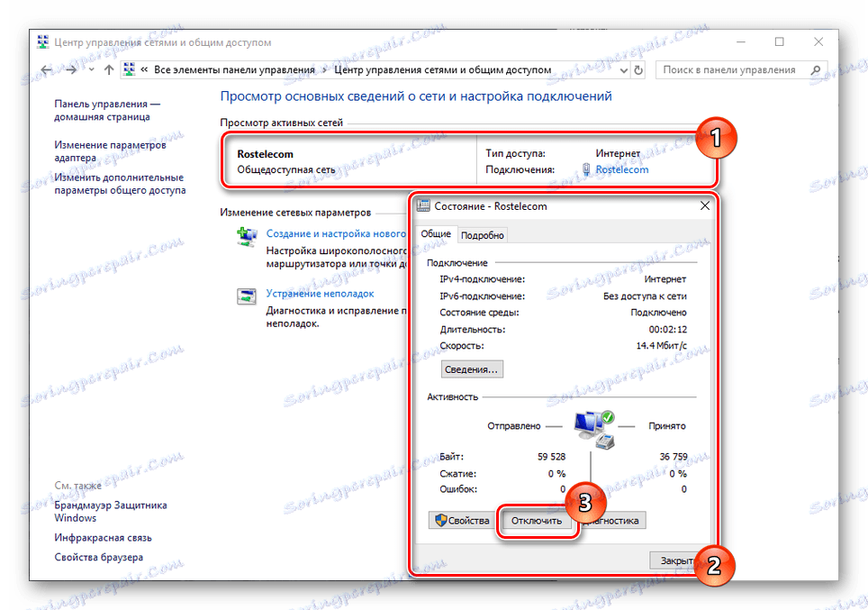The image size is (868, 610).
Task: Click the breadcrumb overflow chevron in address bar
Action: (x=143, y=69)
